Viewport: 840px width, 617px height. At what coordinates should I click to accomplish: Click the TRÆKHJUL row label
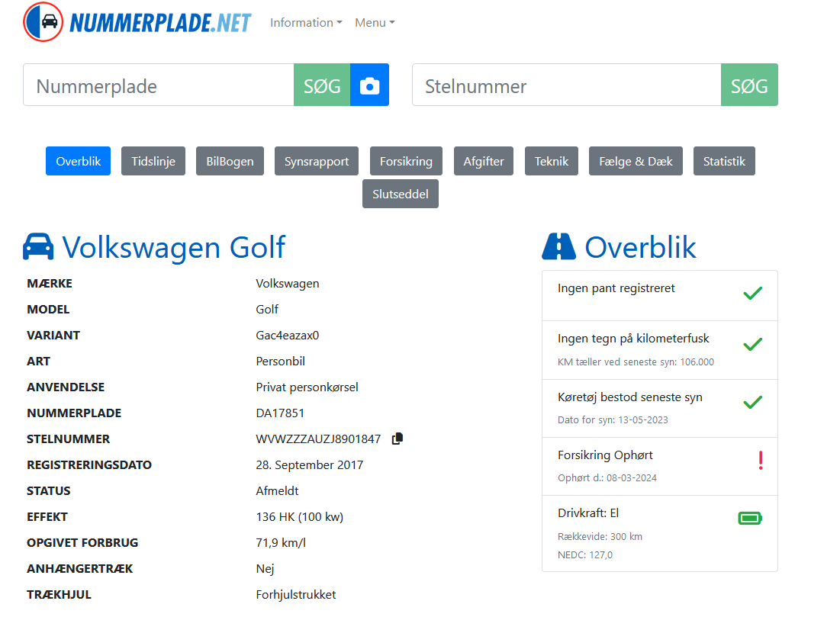[59, 595]
